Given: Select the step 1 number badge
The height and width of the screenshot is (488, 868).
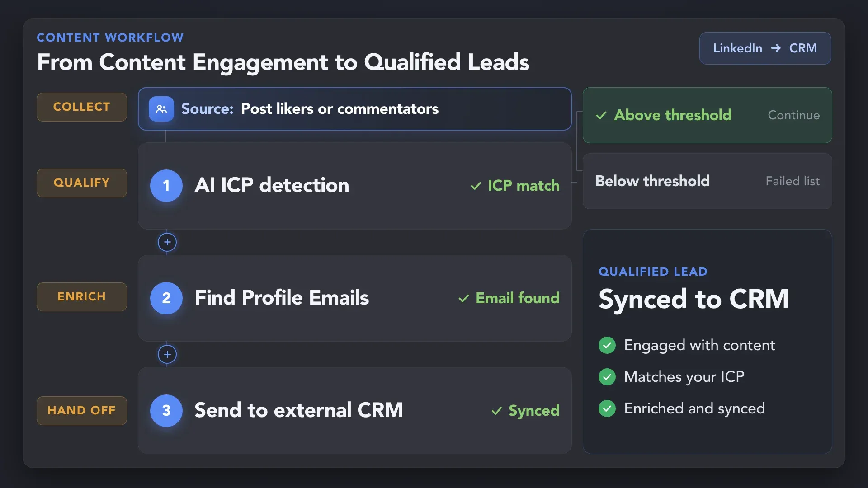Looking at the screenshot, I should pos(166,185).
